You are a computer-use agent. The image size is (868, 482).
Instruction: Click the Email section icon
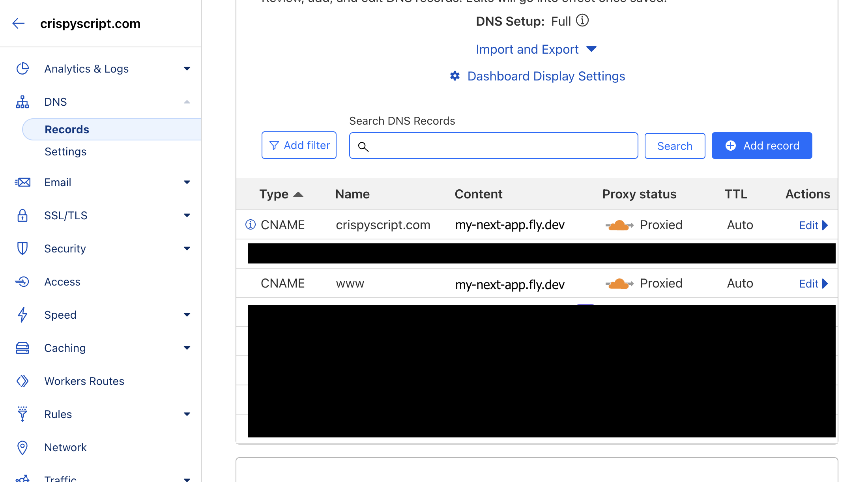tap(22, 182)
